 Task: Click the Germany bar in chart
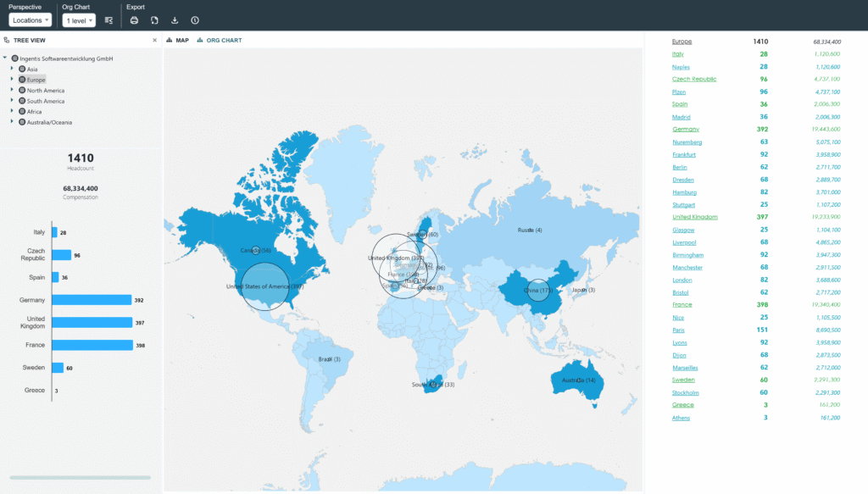pos(92,300)
